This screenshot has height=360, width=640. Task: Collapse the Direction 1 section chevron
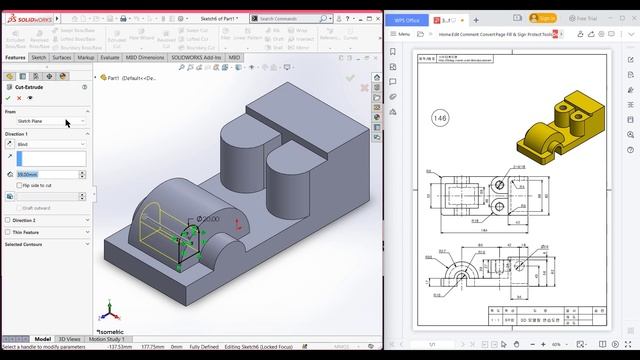pyautogui.click(x=87, y=134)
